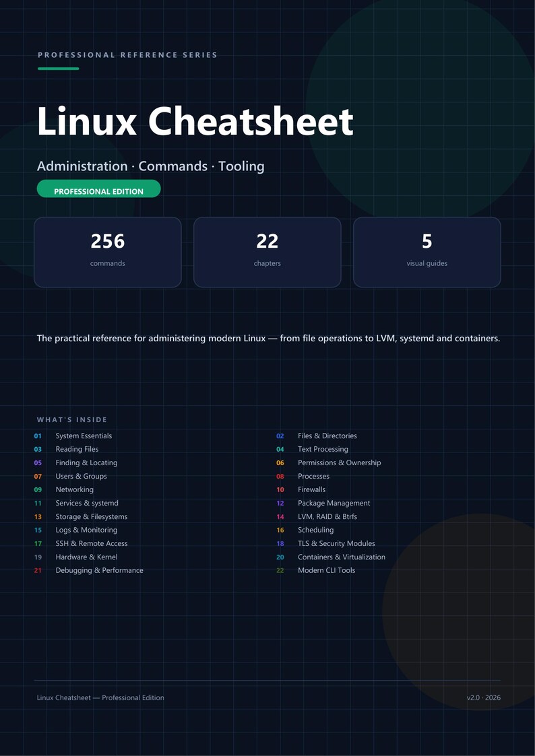The height and width of the screenshot is (756, 535).
Task: Click footer text Linux Cheatsheet — Professional Edition
Action: coord(100,697)
